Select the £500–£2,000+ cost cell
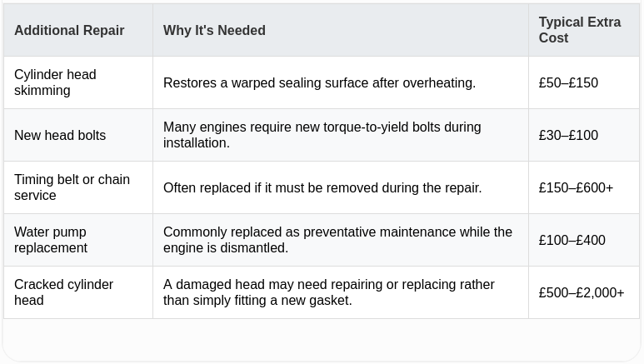644x364 pixels. click(x=584, y=292)
